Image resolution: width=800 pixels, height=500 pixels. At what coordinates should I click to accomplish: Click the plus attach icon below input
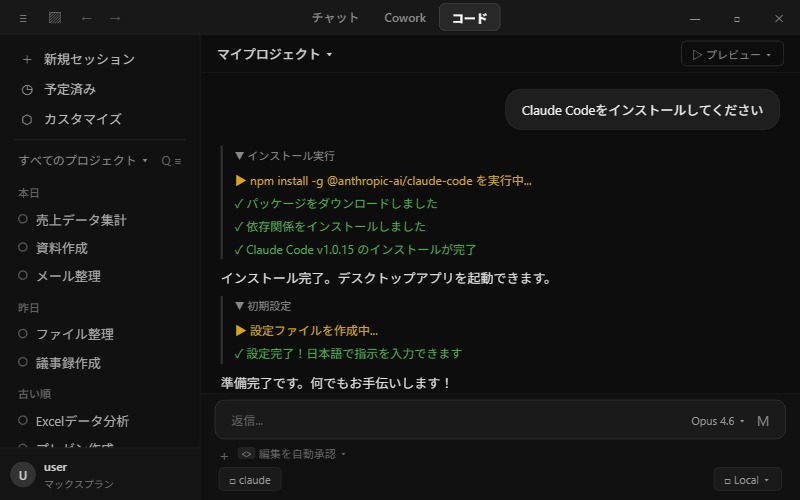[x=224, y=456]
